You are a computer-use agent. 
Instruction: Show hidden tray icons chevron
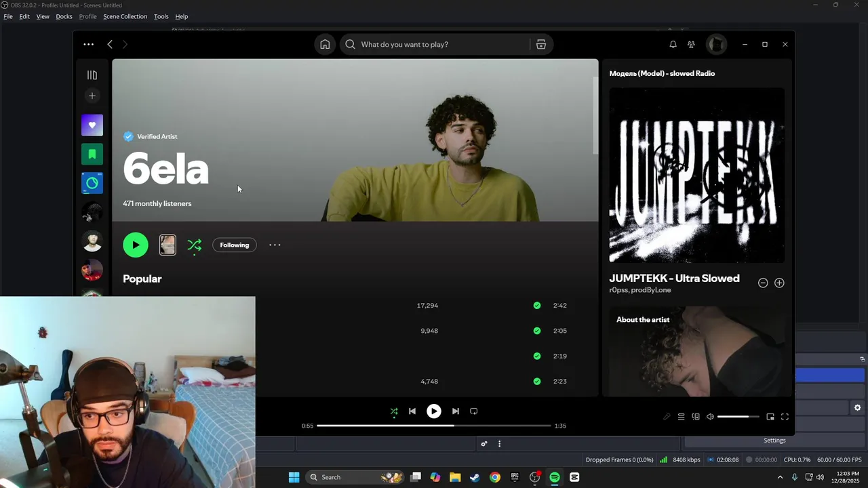pos(780,477)
